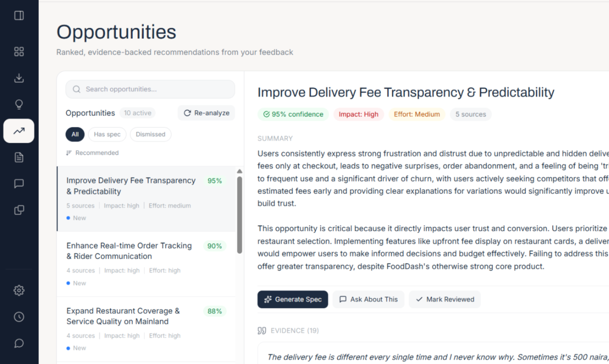Click the 95% confidence badge
Screen dimensions: 609x364
pos(293,114)
